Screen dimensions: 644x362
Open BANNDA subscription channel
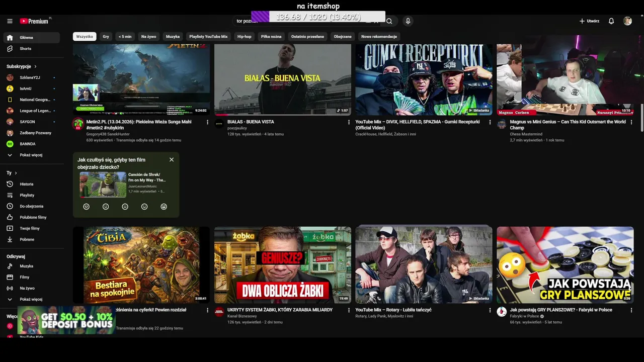32,144
